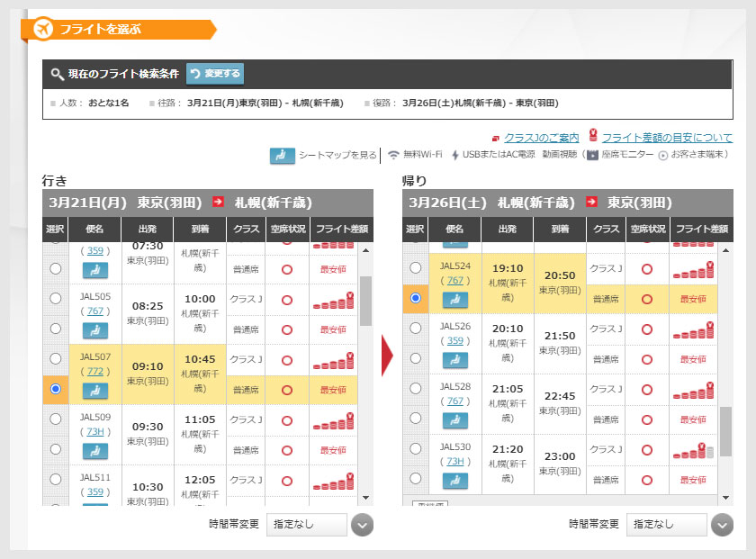756x559 pixels.
Task: Click outbound list scroll up arrow
Action: pos(366,250)
